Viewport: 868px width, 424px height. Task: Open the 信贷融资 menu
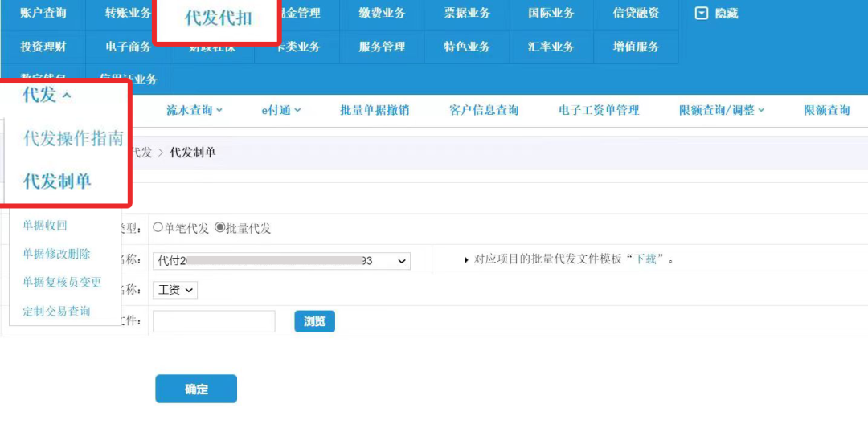pyautogui.click(x=636, y=14)
